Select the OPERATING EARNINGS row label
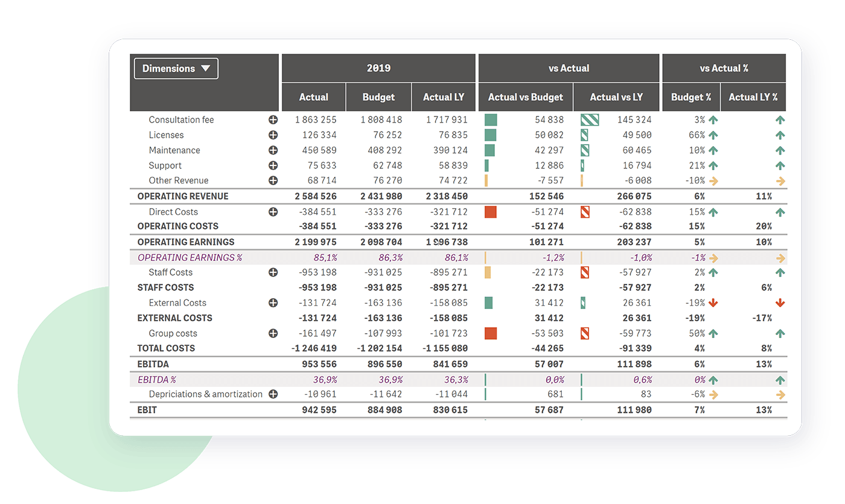This screenshot has height=504, width=845. [186, 242]
